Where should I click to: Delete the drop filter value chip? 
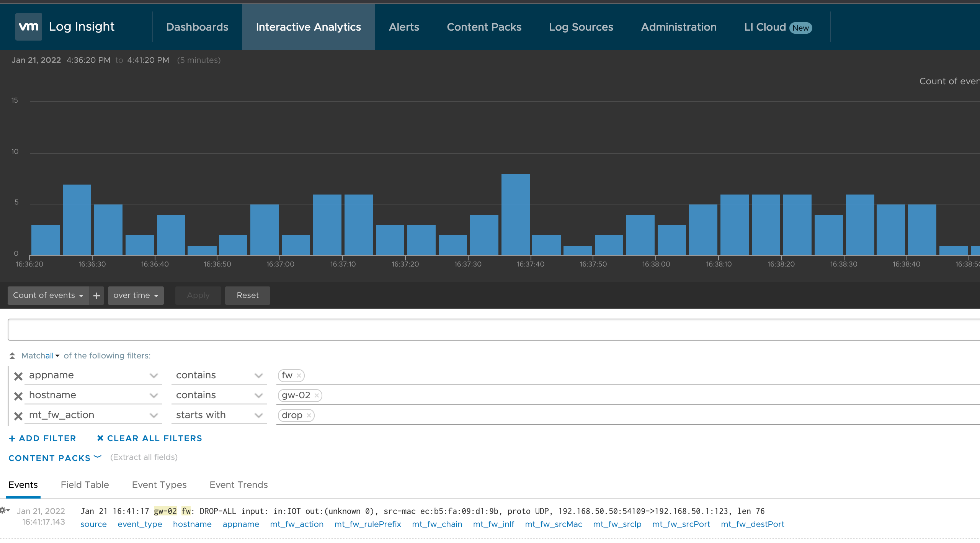tap(309, 415)
